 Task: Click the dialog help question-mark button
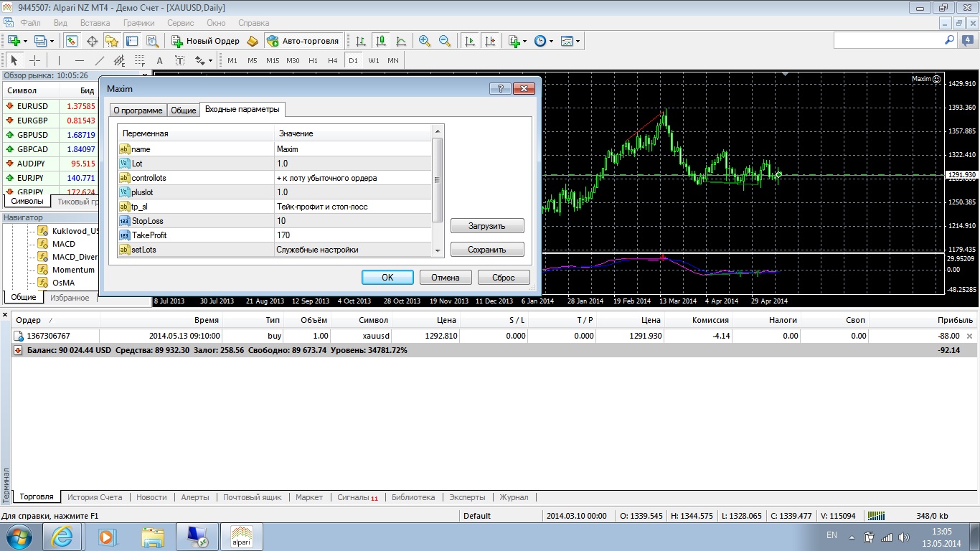(x=499, y=89)
